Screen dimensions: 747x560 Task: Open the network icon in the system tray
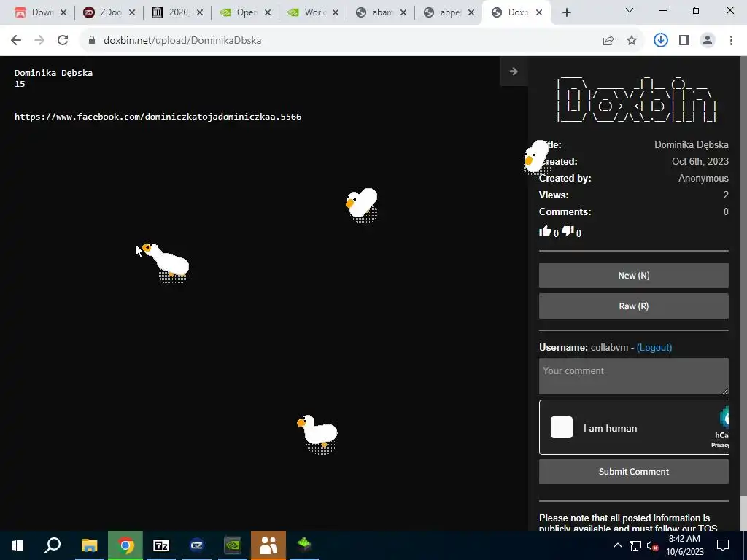click(x=635, y=545)
